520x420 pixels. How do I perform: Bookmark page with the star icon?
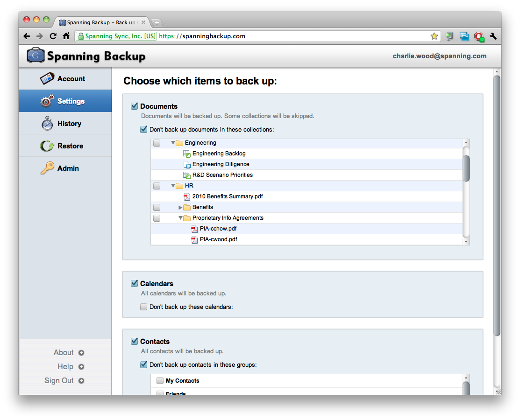pyautogui.click(x=434, y=36)
